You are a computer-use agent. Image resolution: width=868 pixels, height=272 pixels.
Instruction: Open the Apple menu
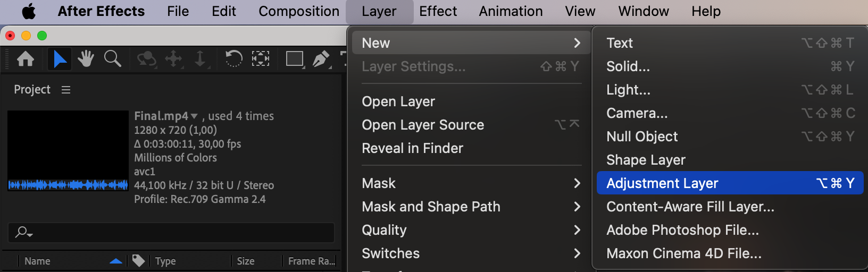click(29, 11)
